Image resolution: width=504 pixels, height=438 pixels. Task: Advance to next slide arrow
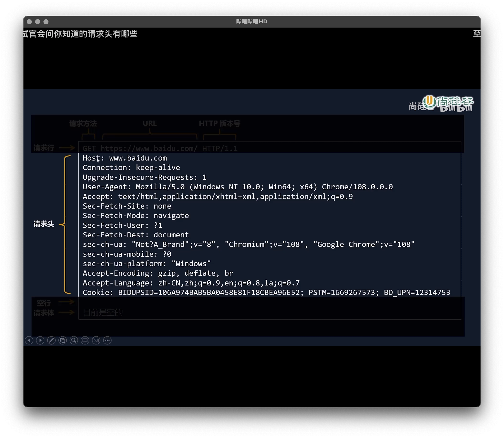[40, 340]
